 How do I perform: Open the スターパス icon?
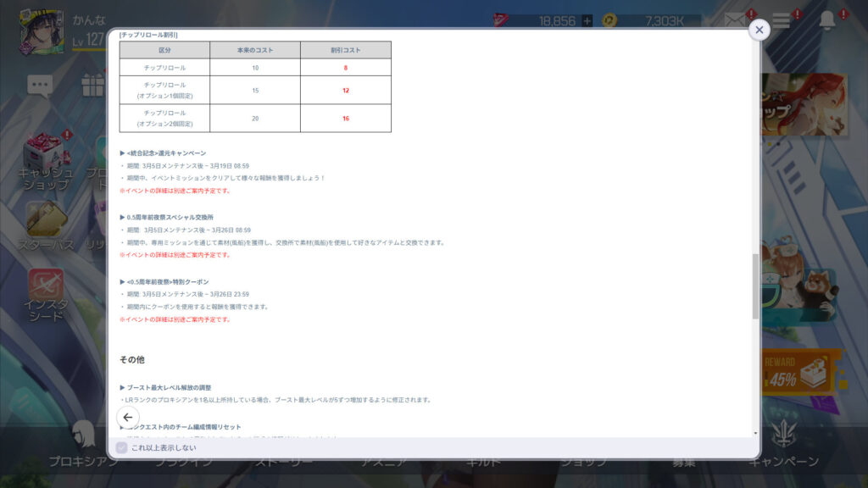(x=45, y=225)
